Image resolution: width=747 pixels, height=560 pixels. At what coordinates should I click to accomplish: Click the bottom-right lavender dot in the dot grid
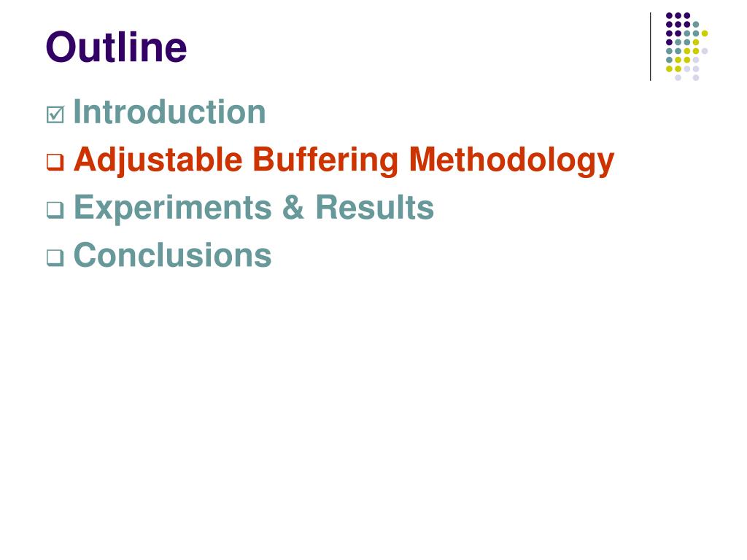coord(695,77)
